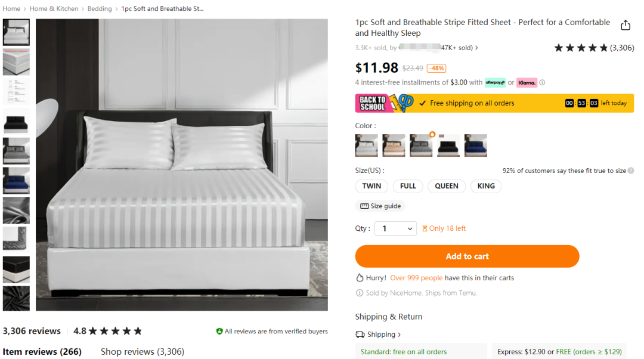644x359 pixels.
Task: Click the installments info icon next to Klarna
Action: [542, 83]
